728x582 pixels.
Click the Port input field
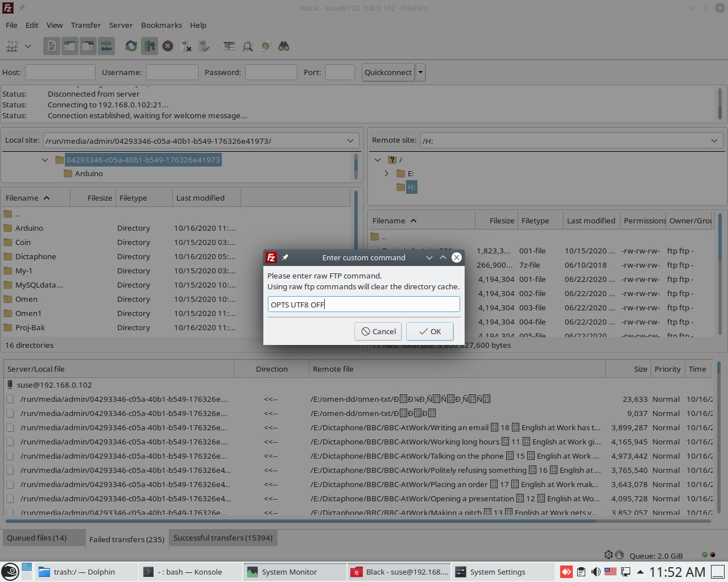click(340, 72)
